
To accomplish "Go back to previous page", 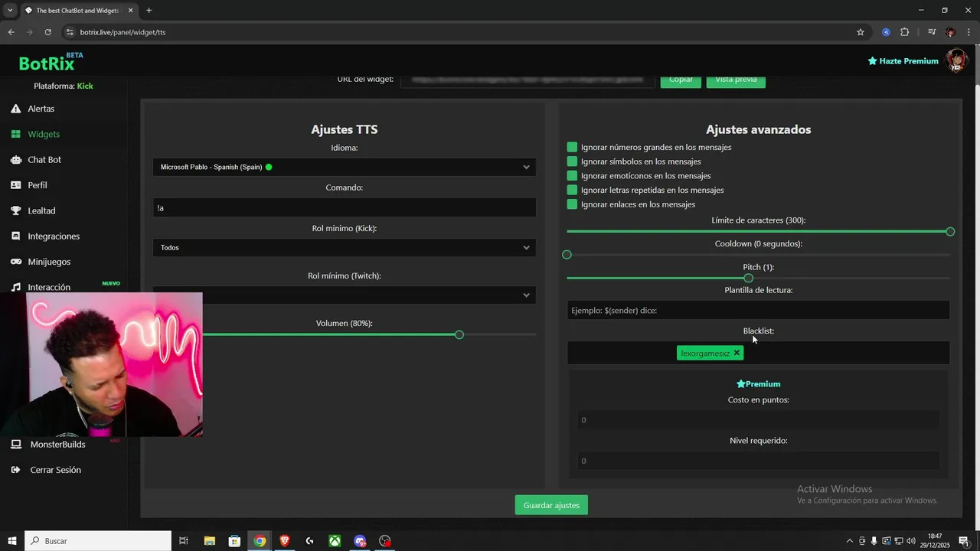I will click(11, 32).
